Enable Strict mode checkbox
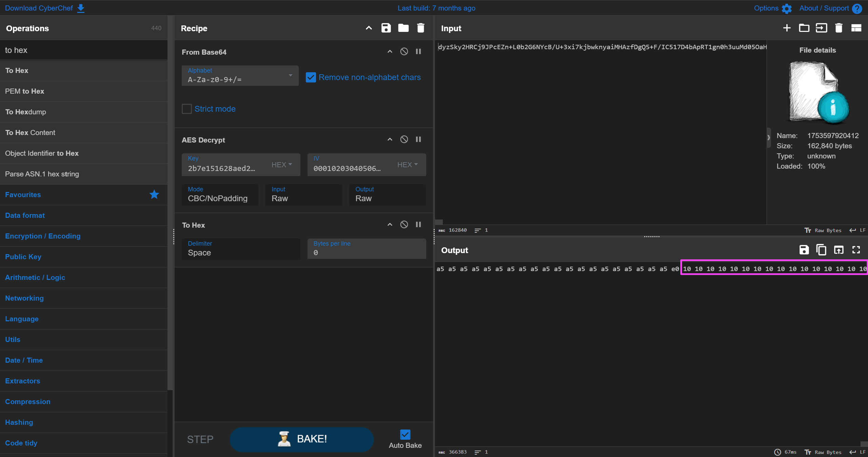This screenshot has height=457, width=868. 187,109
